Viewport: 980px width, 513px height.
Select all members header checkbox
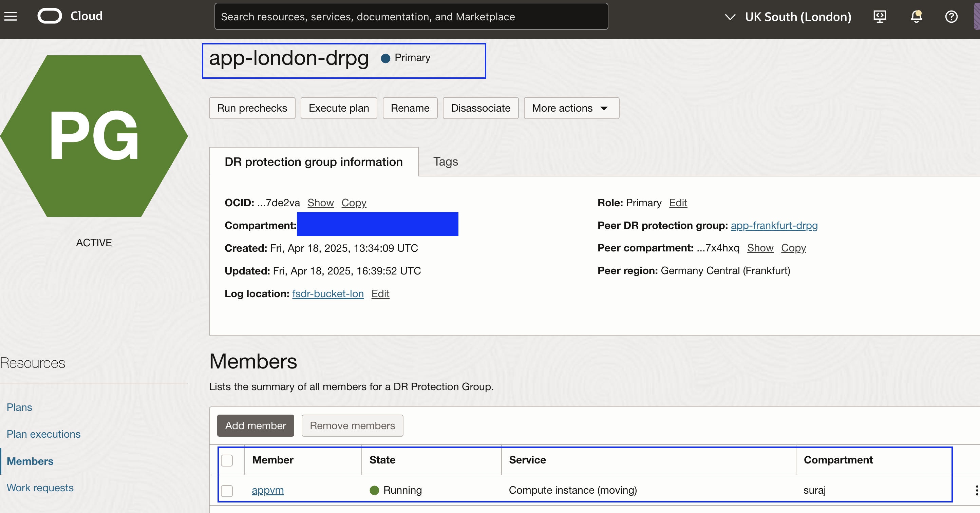pyautogui.click(x=227, y=460)
